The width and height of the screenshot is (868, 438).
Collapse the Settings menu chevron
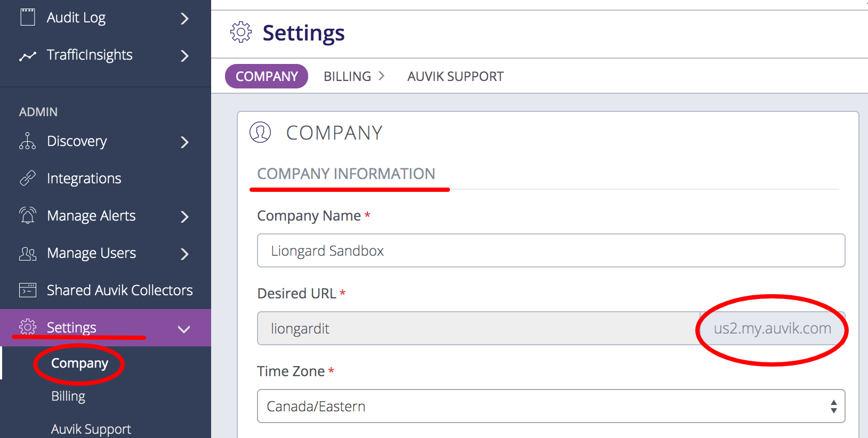(184, 329)
